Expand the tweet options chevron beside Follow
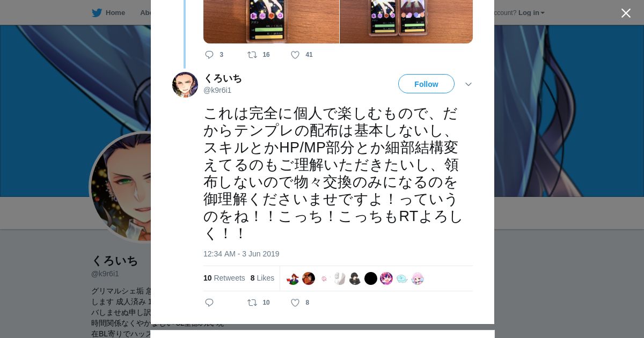Screen dimensions: 644x338 click(x=468, y=84)
